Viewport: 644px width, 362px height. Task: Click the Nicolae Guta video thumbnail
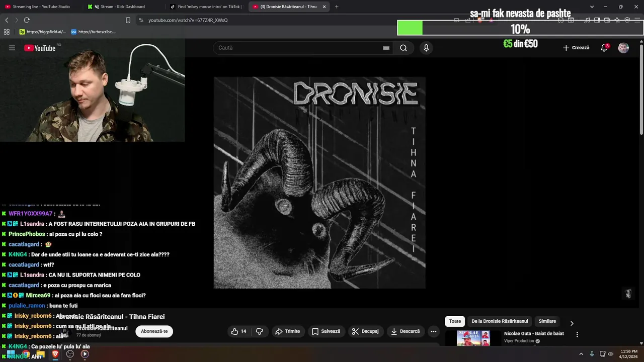(473, 338)
